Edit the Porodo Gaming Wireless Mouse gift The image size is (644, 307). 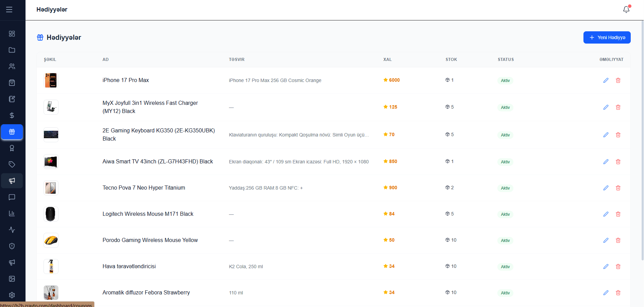point(606,240)
